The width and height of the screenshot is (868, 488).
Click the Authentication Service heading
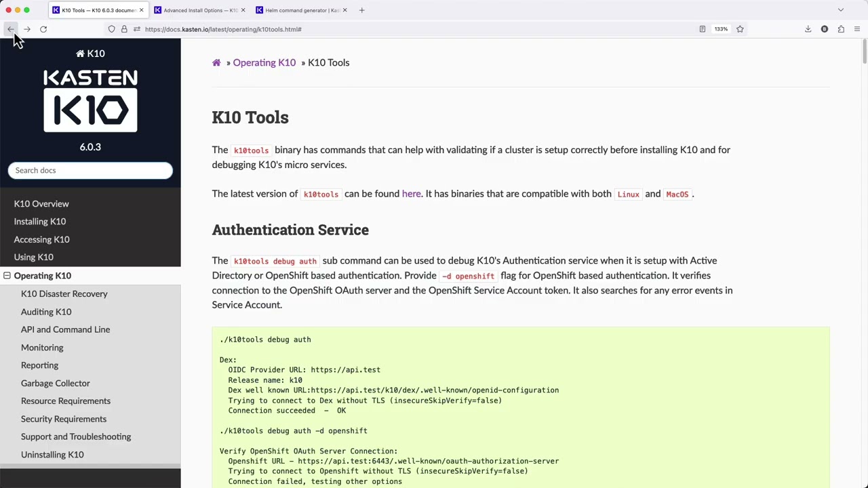(x=290, y=230)
